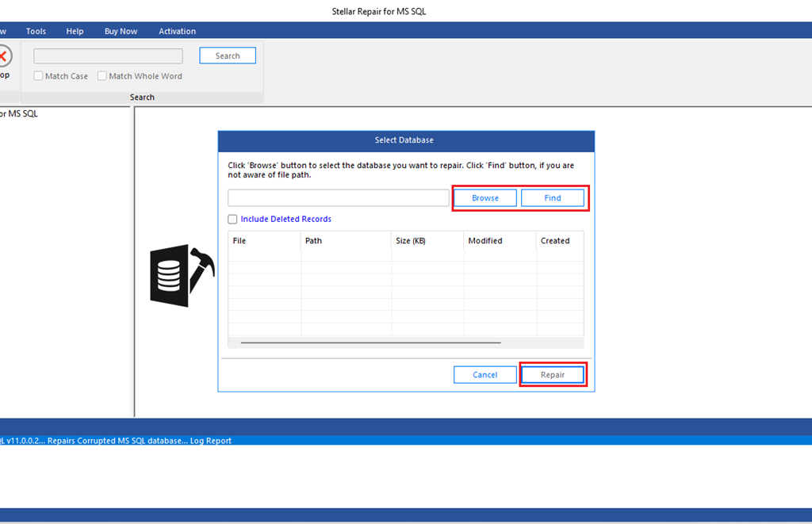Screen dimensions: 812x524
Task: Click the database file path field
Action: pos(338,198)
